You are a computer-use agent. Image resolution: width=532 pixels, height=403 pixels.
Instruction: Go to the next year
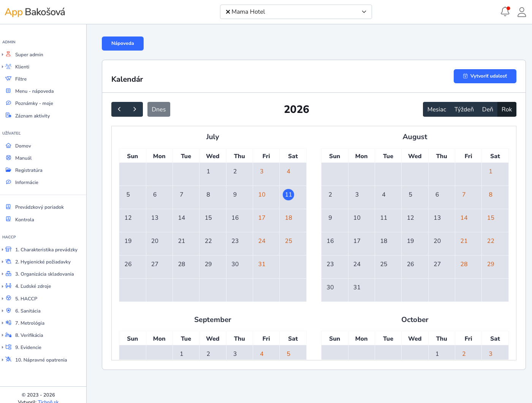[135, 109]
